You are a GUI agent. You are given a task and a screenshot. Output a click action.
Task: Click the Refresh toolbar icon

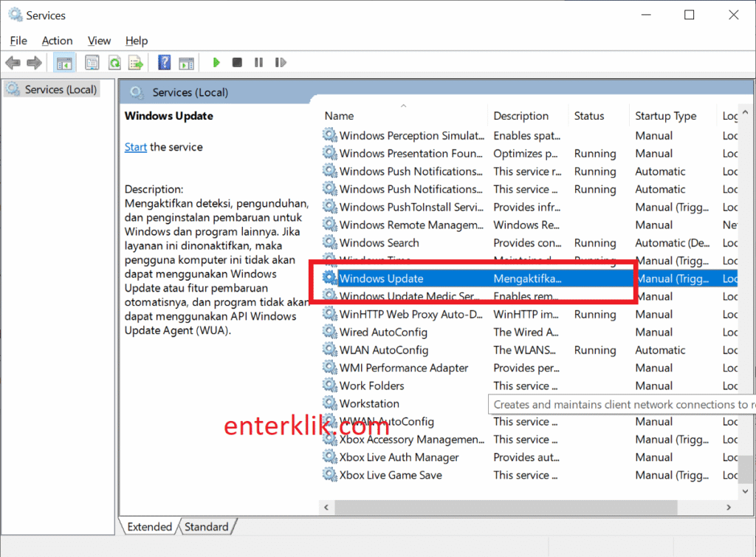pos(114,63)
